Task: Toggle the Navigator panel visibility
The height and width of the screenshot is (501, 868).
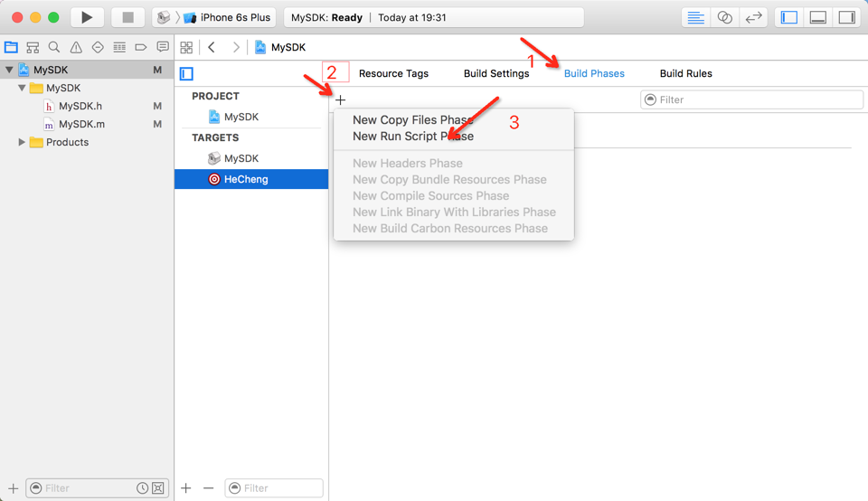Action: point(788,18)
